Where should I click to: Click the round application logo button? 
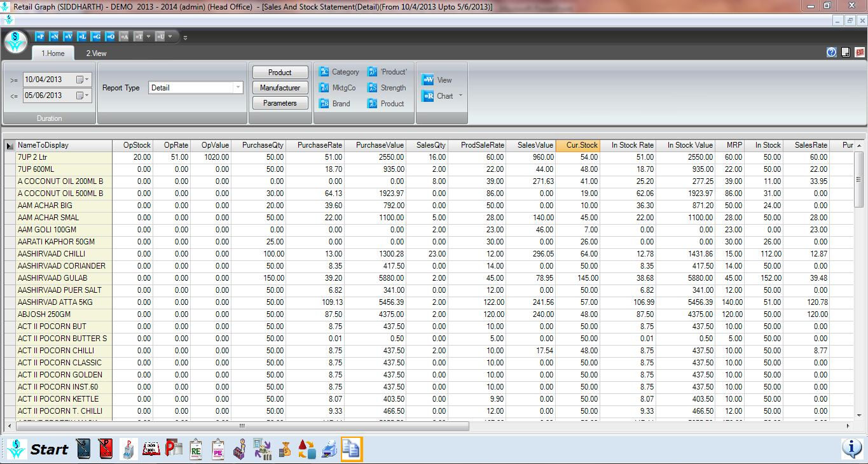click(x=15, y=42)
